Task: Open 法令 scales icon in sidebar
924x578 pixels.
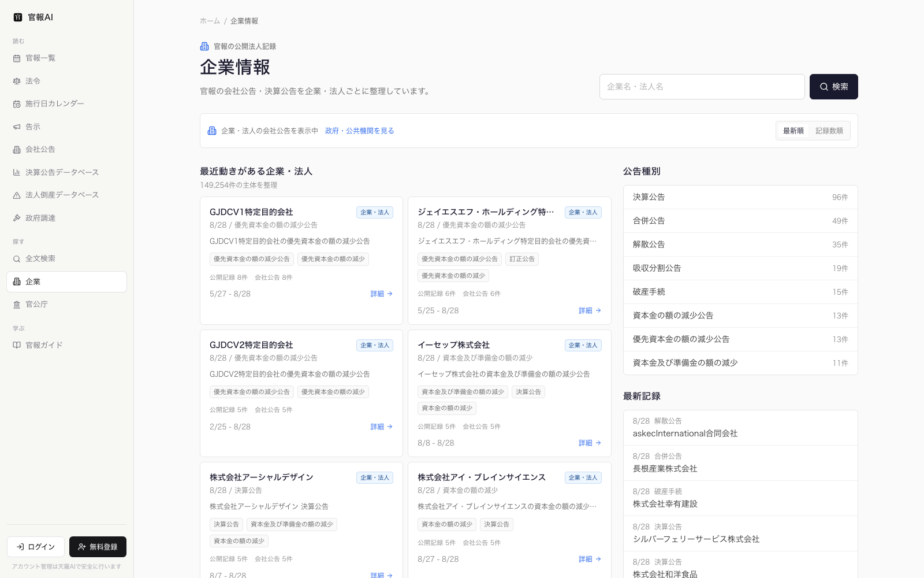Action: tap(17, 81)
